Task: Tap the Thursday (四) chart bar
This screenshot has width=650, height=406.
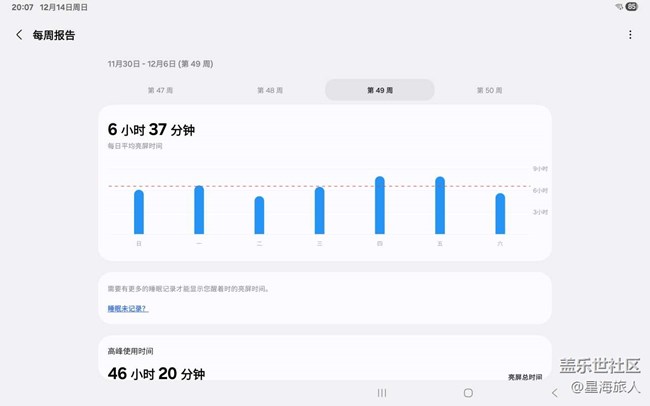Action: pyautogui.click(x=380, y=205)
